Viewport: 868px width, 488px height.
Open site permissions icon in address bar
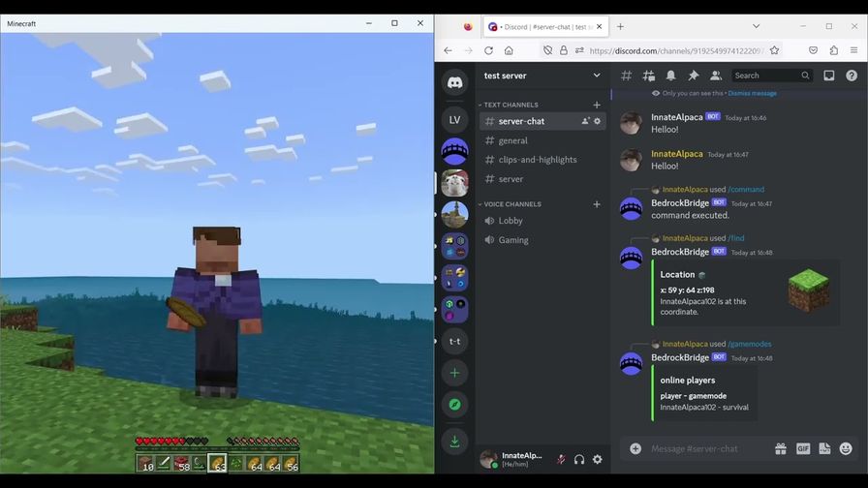click(x=579, y=50)
